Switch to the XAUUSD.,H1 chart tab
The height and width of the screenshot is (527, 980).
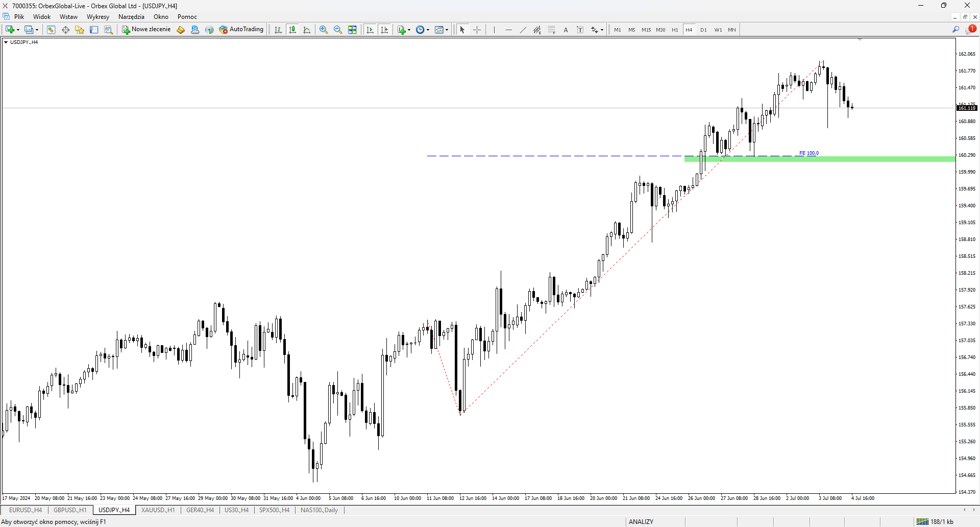(158, 510)
